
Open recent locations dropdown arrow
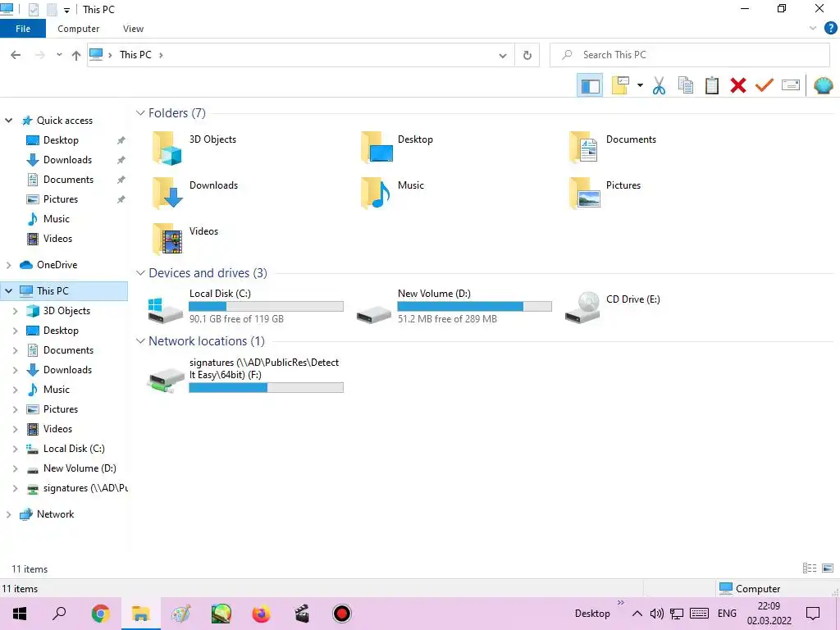pyautogui.click(x=59, y=55)
